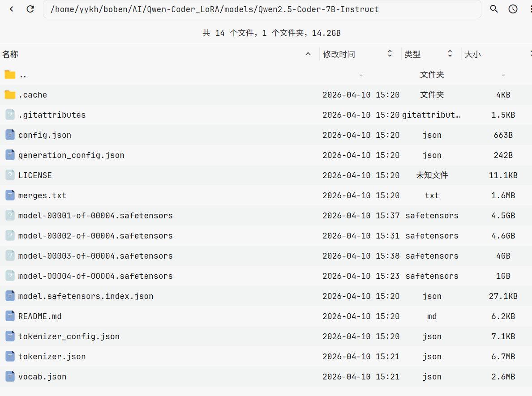The width and height of the screenshot is (532, 396).
Task: Click the vocab.json file name
Action: pos(43,377)
